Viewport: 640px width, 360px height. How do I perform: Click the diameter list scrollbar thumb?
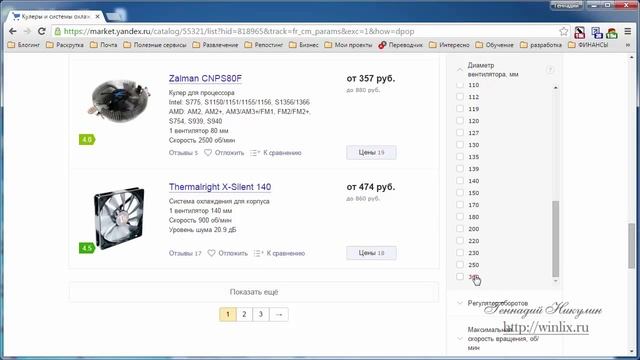[556, 239]
